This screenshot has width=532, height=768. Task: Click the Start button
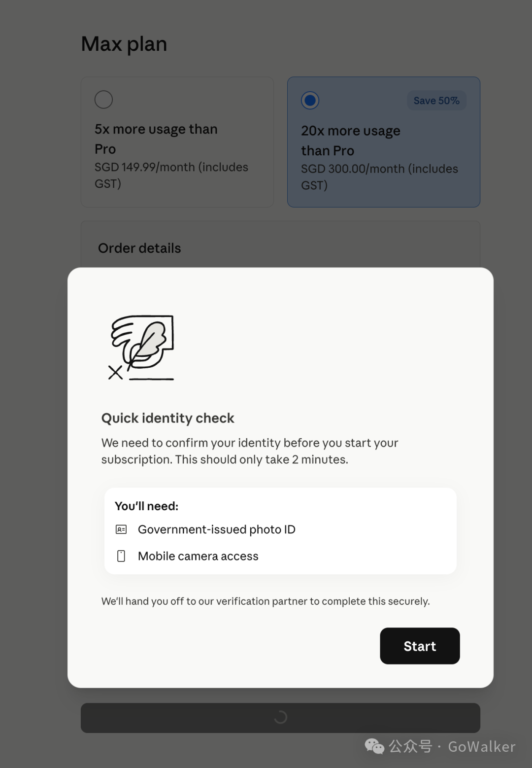[420, 646]
